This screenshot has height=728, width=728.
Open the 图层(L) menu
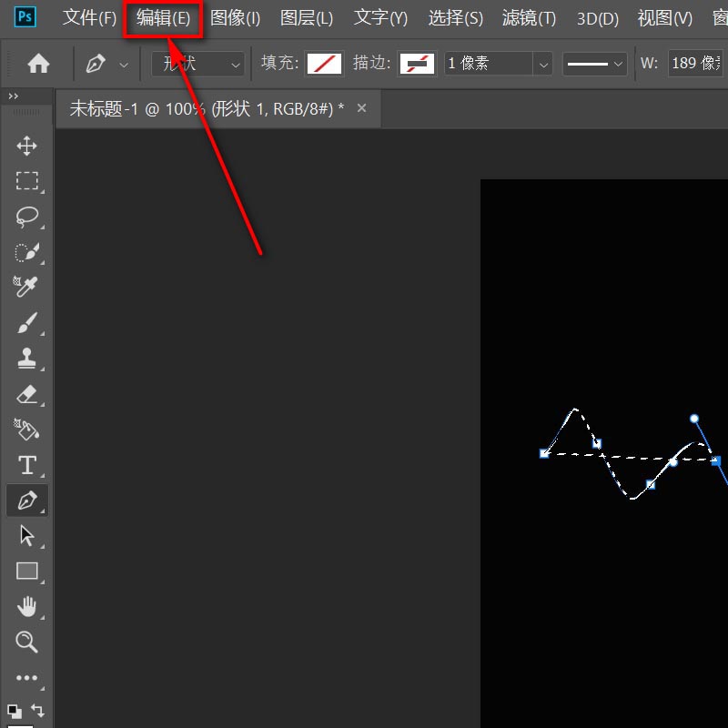point(307,18)
